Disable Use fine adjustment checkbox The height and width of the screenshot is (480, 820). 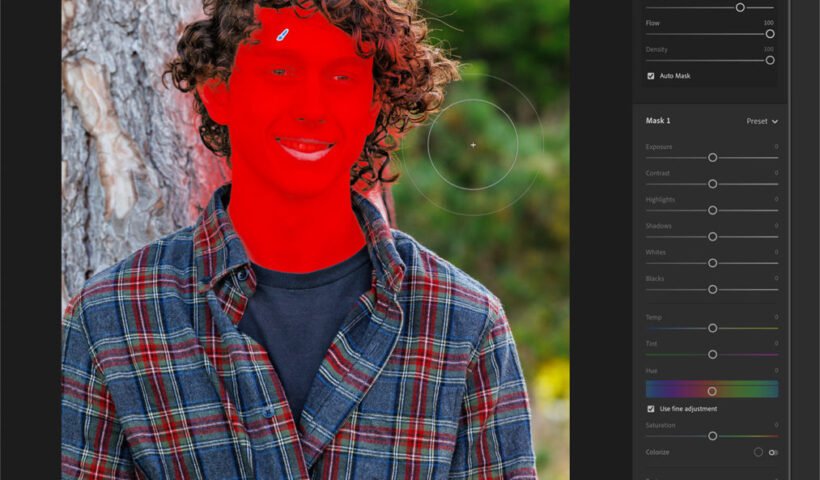point(651,409)
